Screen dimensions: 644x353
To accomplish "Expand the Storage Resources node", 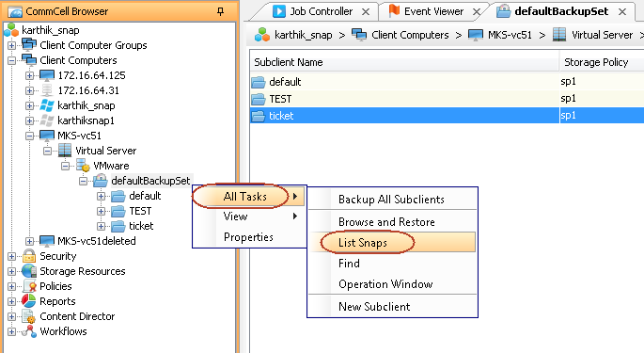I will (11, 271).
